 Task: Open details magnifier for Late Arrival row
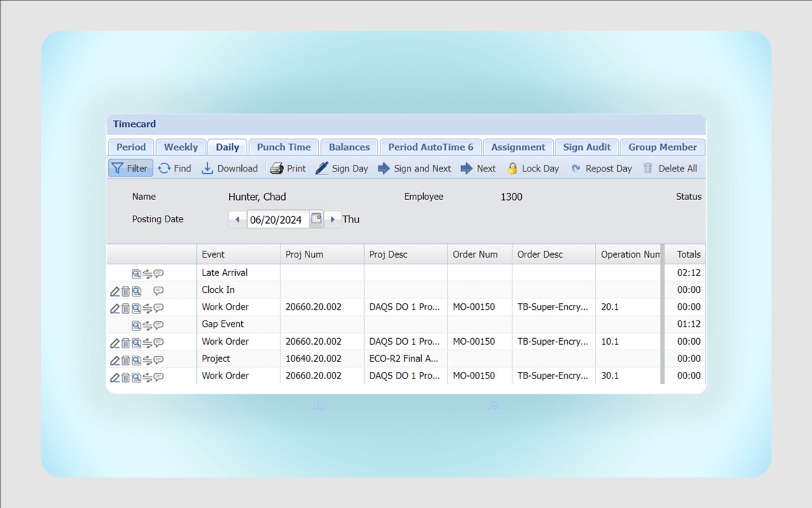coord(136,274)
